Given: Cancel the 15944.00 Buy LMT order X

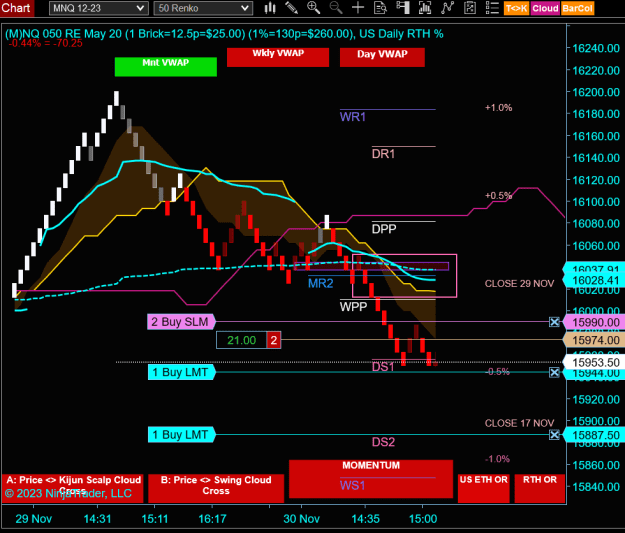Looking at the screenshot, I should click(x=554, y=372).
